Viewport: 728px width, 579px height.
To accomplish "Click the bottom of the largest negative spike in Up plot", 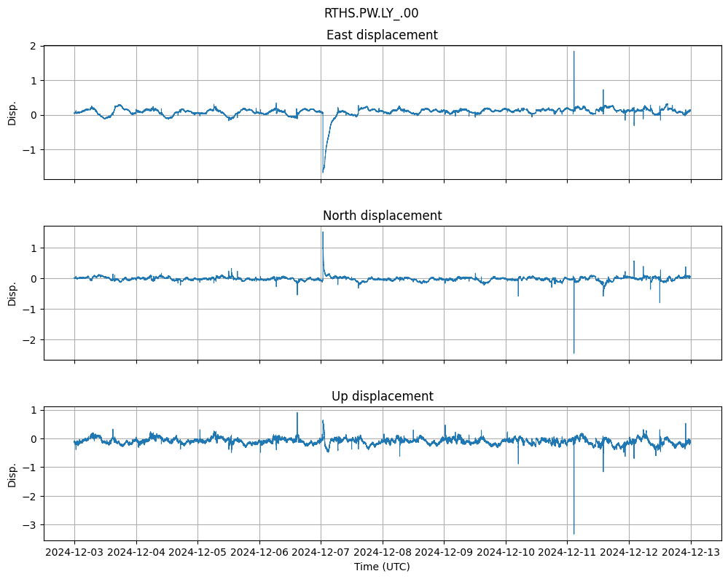I will [x=574, y=533].
